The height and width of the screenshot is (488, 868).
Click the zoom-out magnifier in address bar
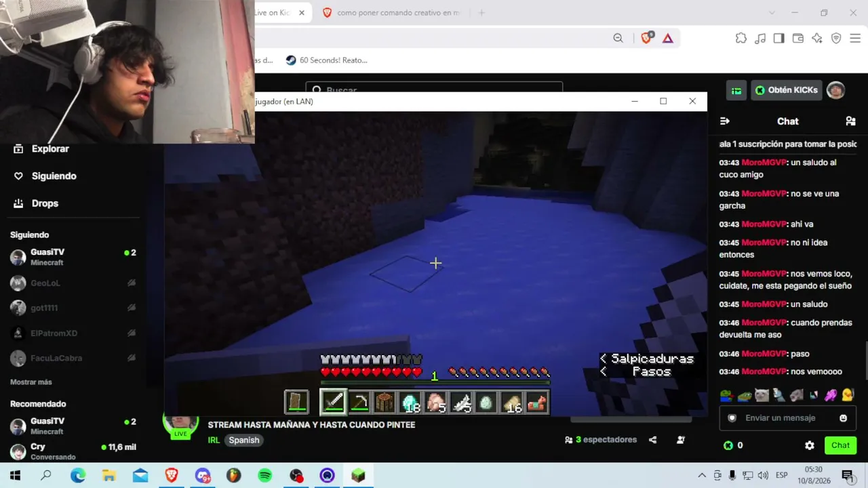click(x=618, y=38)
